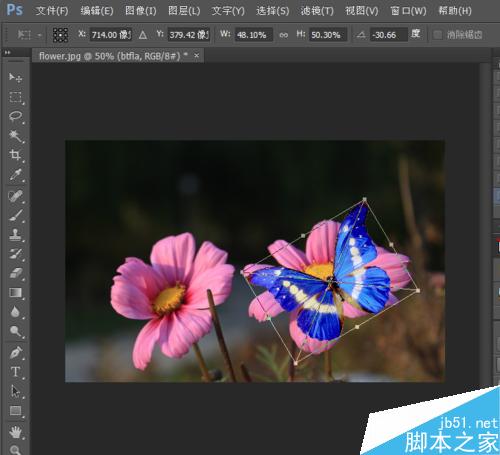
Task: Select the Path Selection tool
Action: [15, 391]
